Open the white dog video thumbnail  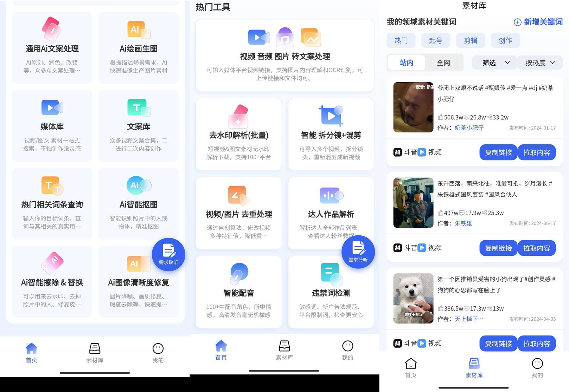(413, 298)
